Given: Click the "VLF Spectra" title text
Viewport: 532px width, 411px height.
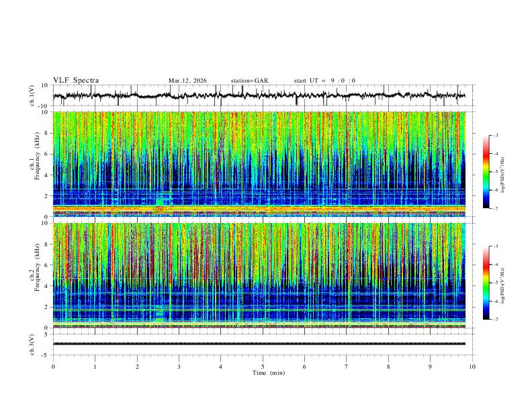Looking at the screenshot, I should [76, 81].
